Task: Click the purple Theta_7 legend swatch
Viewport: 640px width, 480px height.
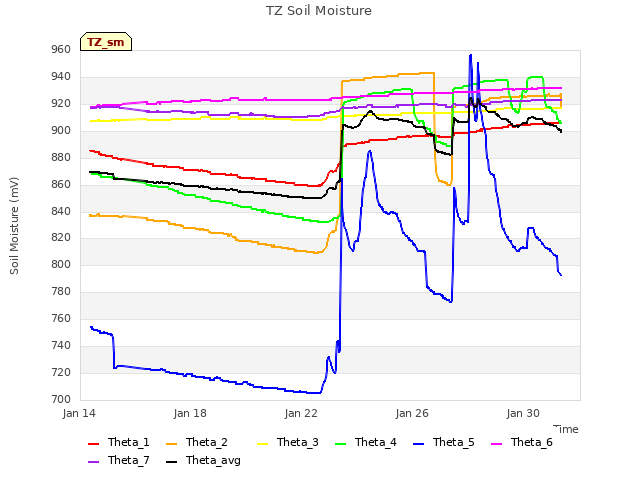Action: point(94,462)
